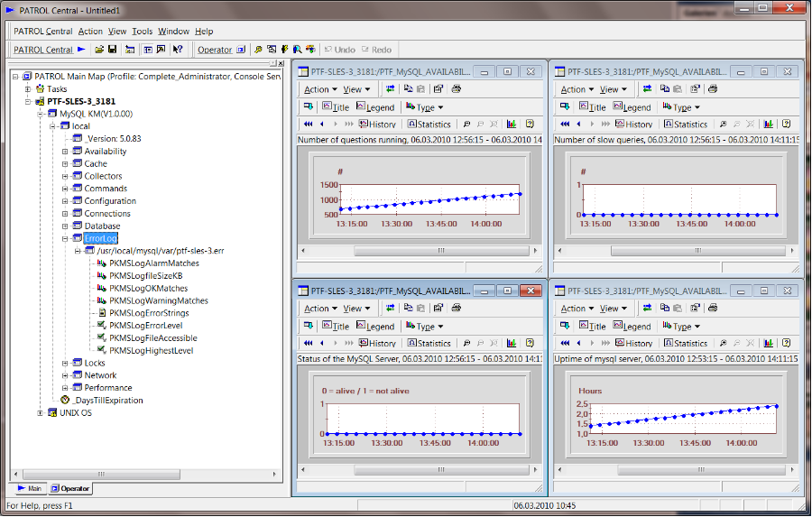Click zoom icon in Uptime of mysql server window
The image size is (812, 517).
pyautogui.click(x=723, y=343)
